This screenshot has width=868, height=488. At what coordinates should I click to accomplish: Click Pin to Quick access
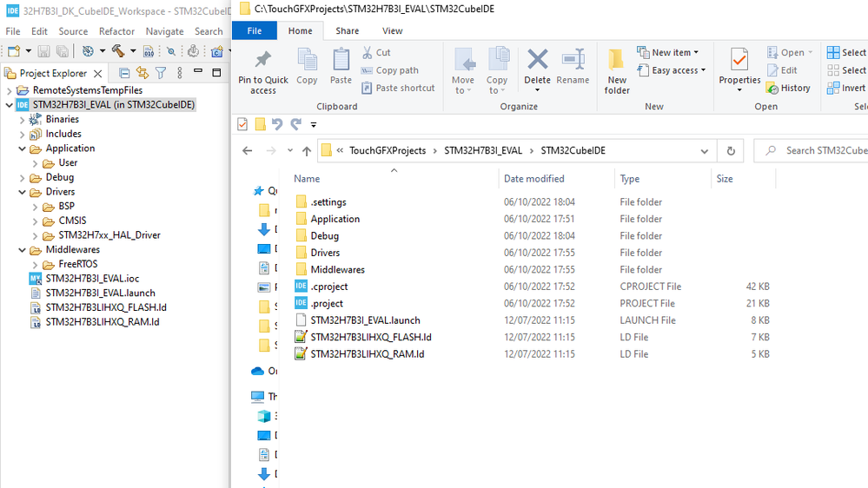[263, 72]
